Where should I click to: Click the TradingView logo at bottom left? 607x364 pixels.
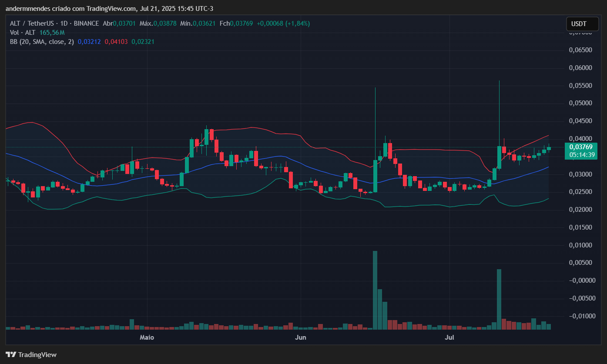tap(31, 354)
